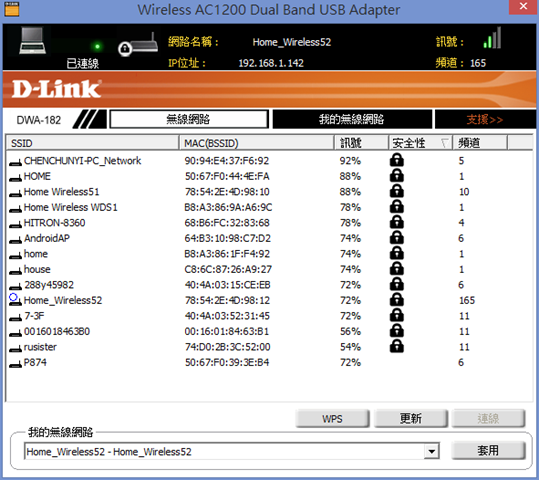Switch to the 無線網路 tab
This screenshot has height=480, width=539.
[189, 119]
